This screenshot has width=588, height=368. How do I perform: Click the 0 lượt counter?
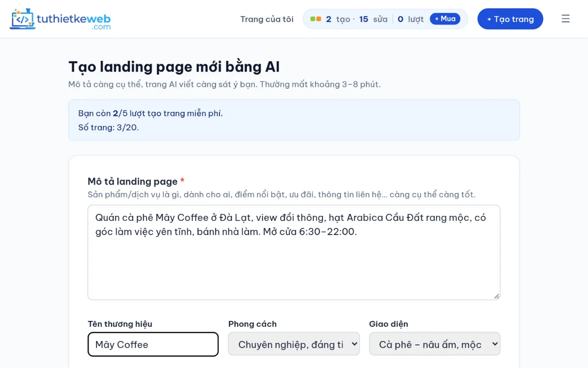click(x=411, y=19)
